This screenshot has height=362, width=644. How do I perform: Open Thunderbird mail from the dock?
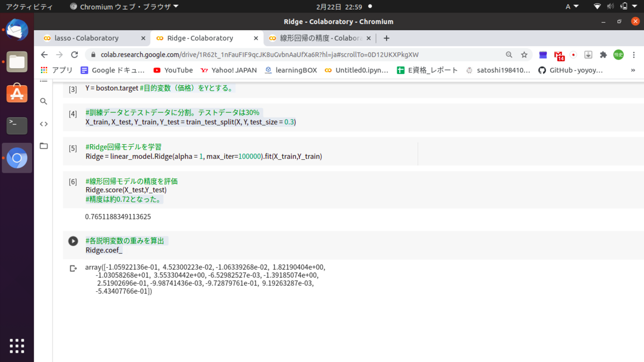click(17, 30)
